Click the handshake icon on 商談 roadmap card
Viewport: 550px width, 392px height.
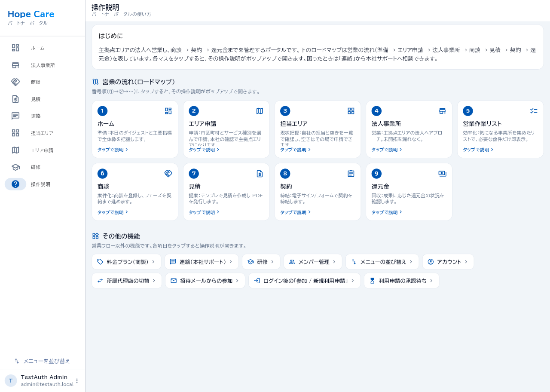[x=168, y=174]
